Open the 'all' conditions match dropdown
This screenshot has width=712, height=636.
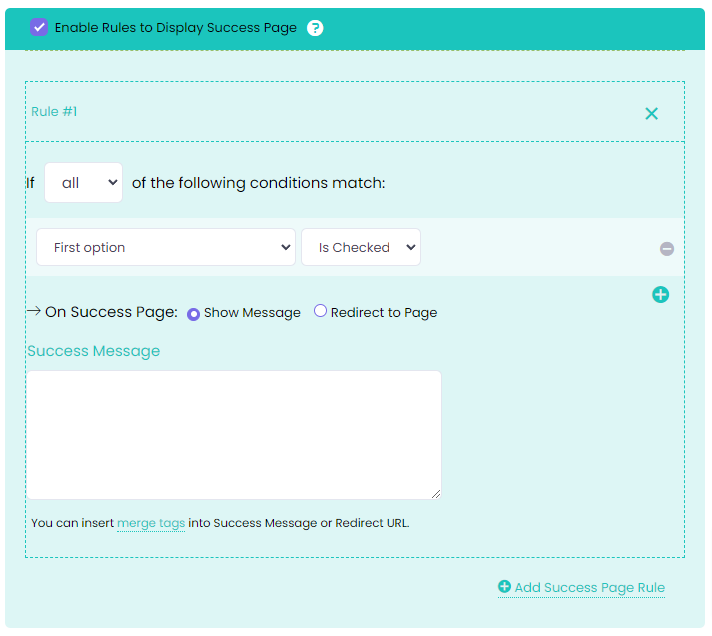coord(83,183)
